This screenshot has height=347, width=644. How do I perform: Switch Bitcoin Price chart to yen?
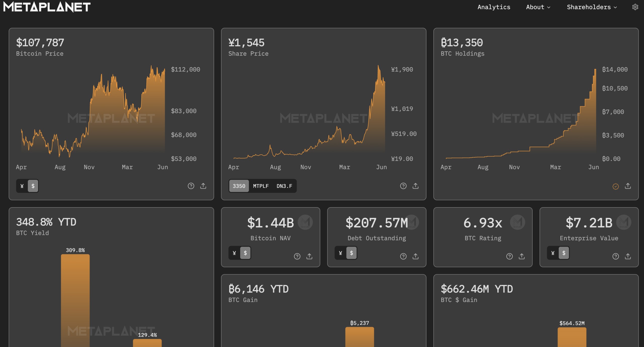(22, 186)
